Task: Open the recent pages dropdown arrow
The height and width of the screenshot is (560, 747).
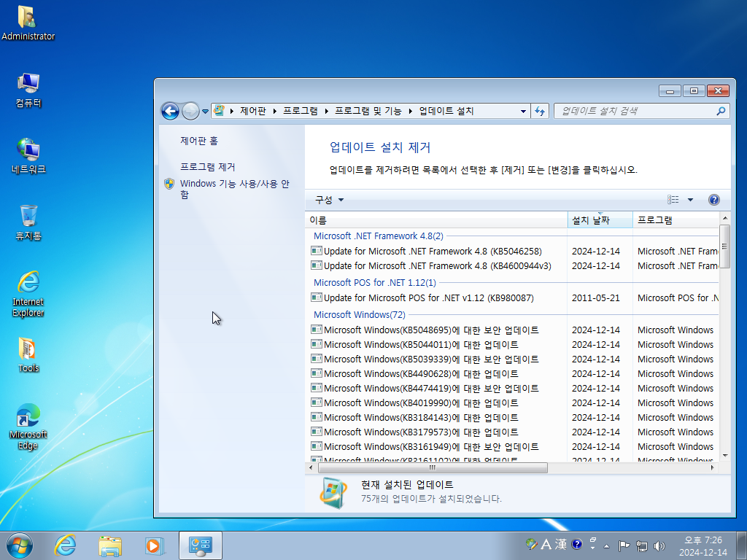Action: tap(205, 112)
